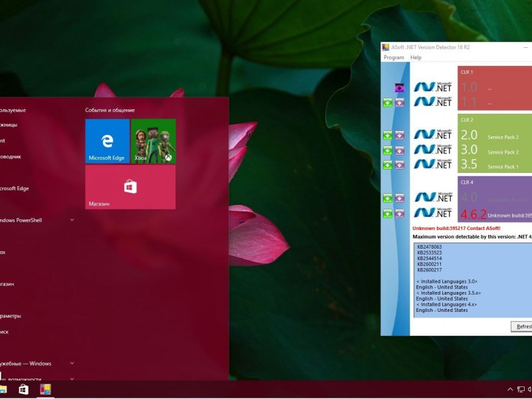This screenshot has width=532, height=399.
Task: Click the green download icon for .NET 3.0
Action: (x=388, y=150)
